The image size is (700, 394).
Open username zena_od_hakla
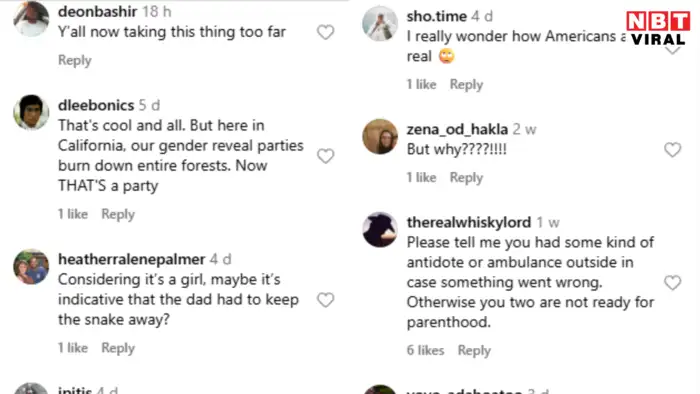tap(457, 129)
